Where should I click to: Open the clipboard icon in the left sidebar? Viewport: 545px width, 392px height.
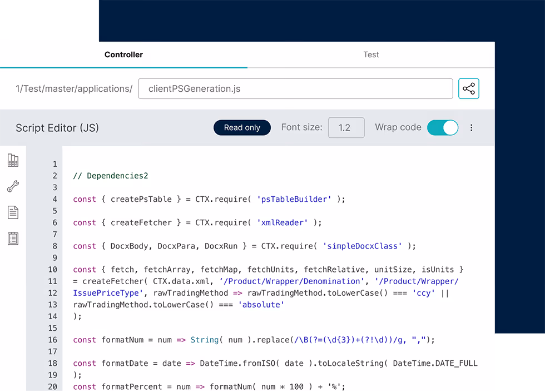(13, 237)
